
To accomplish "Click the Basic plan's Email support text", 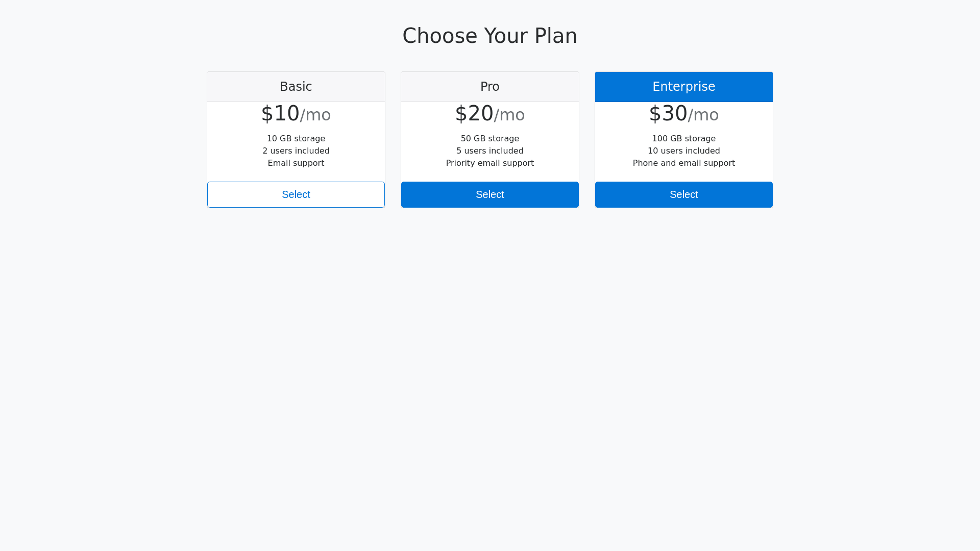I will coord(296,163).
